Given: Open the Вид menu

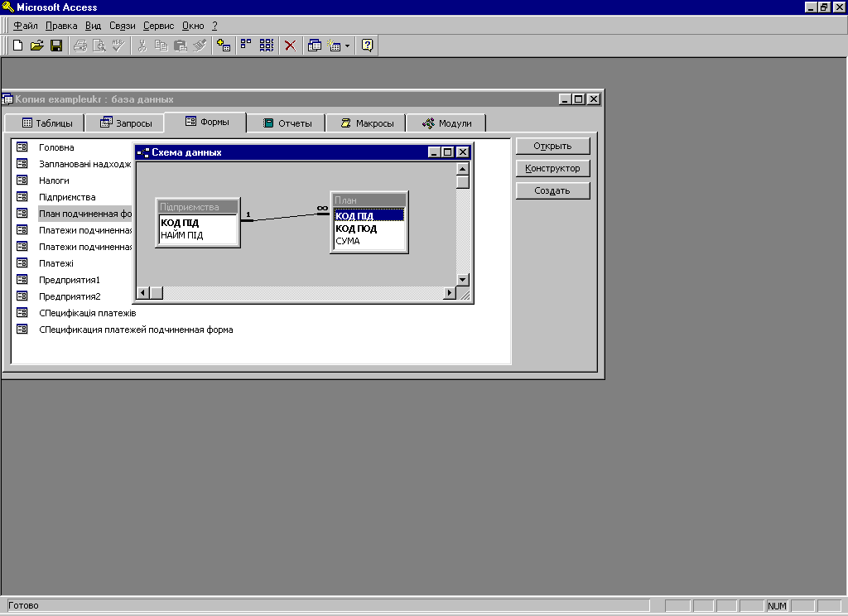Looking at the screenshot, I should click(93, 26).
